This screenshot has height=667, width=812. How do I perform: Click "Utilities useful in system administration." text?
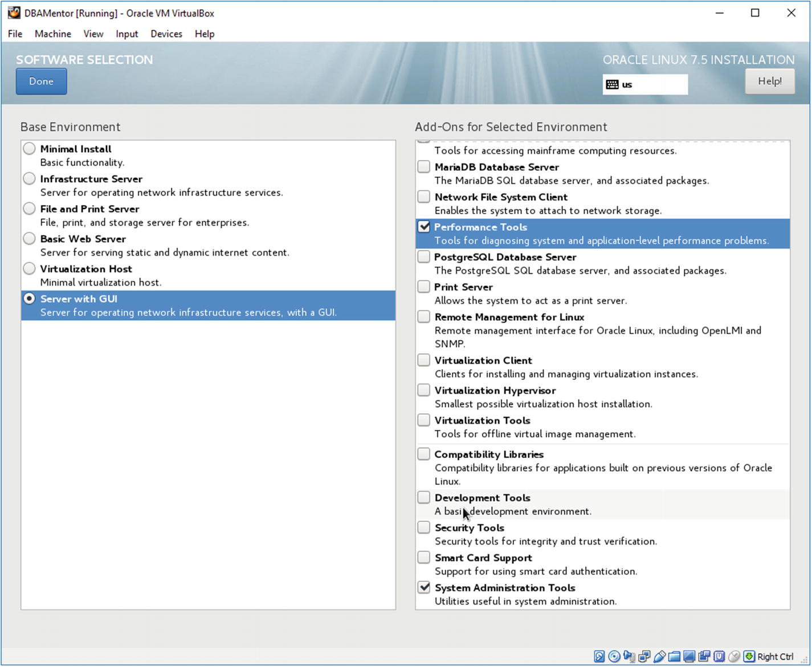[525, 601]
